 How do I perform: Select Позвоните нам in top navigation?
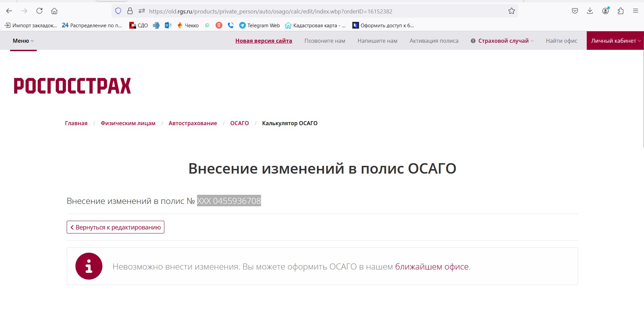[325, 41]
